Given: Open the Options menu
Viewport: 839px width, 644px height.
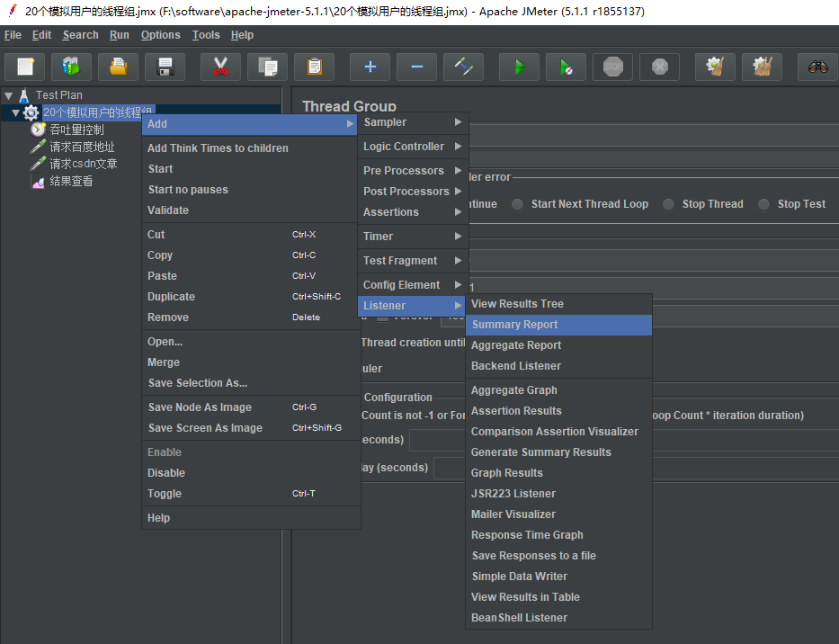Looking at the screenshot, I should click(161, 35).
